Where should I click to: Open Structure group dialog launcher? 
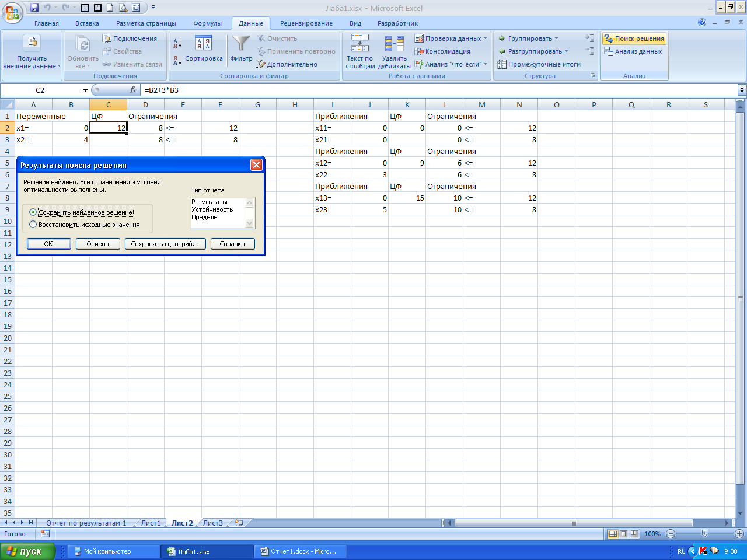(x=593, y=76)
